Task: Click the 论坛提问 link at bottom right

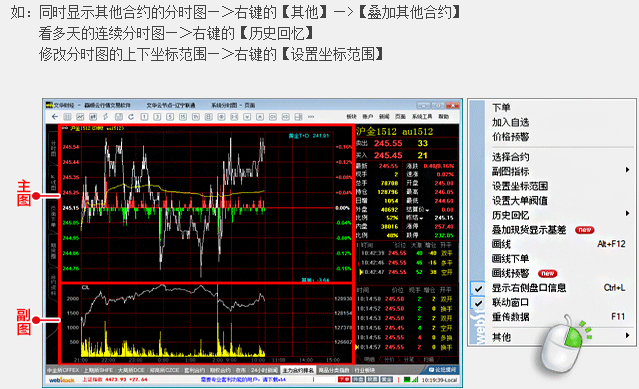Action: click(443, 369)
